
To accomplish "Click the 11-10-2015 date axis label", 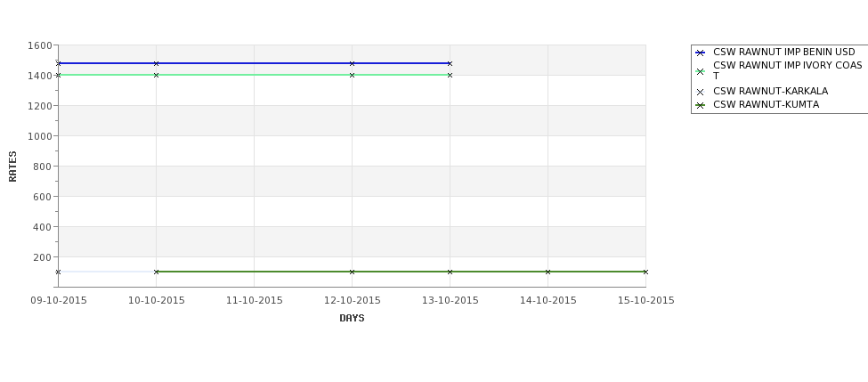I will (x=254, y=301).
